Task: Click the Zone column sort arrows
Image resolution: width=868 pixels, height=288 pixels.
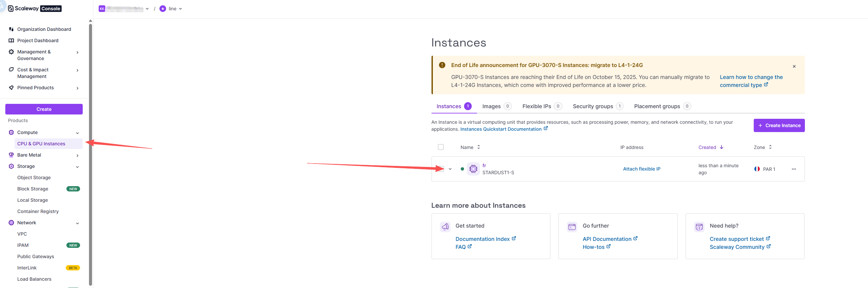Action: (x=770, y=147)
